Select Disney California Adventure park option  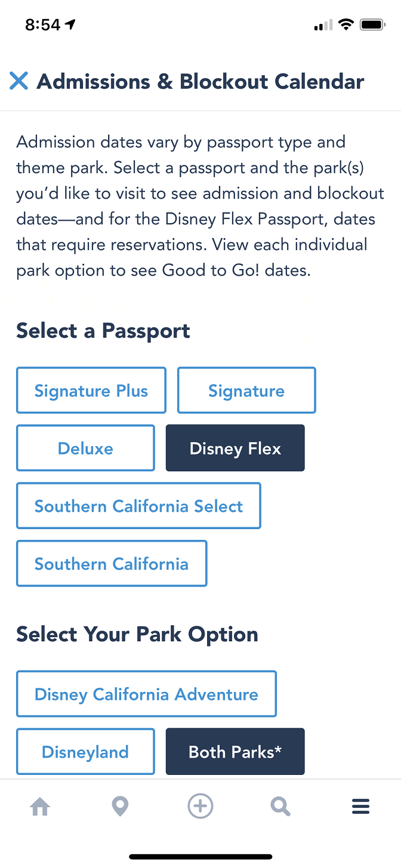click(x=146, y=694)
